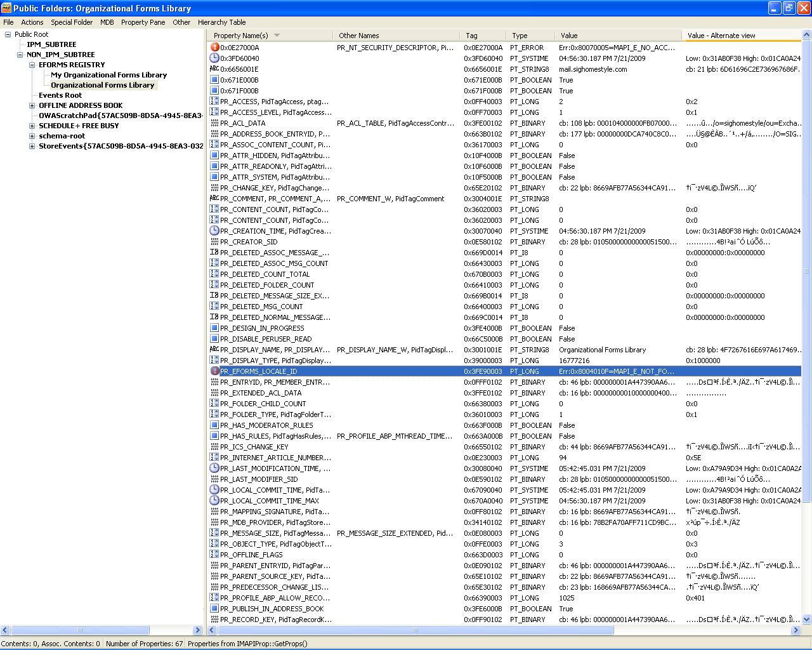Collapse the Public Root tree node
The width and height of the screenshot is (812, 650).
[8, 34]
